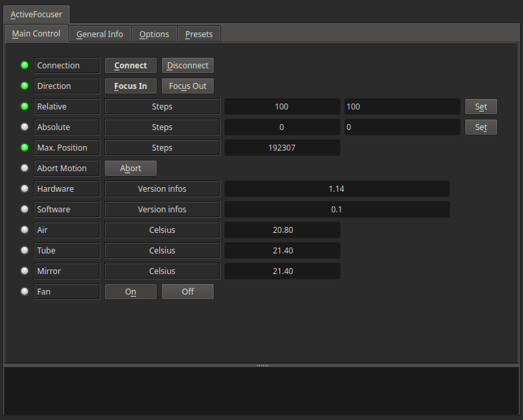Click the Celsius label in Mirror row
The height and width of the screenshot is (420, 523).
point(162,271)
